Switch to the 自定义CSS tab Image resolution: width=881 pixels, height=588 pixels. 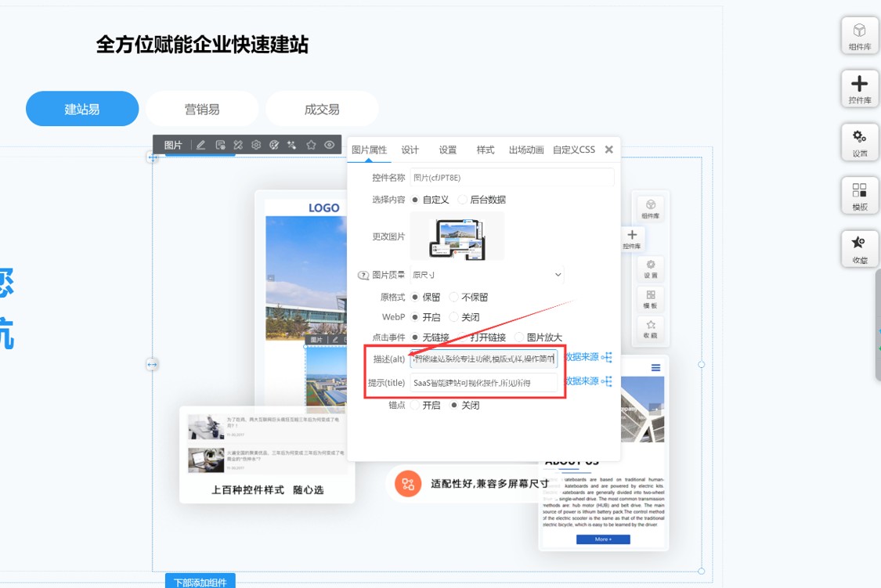(574, 149)
